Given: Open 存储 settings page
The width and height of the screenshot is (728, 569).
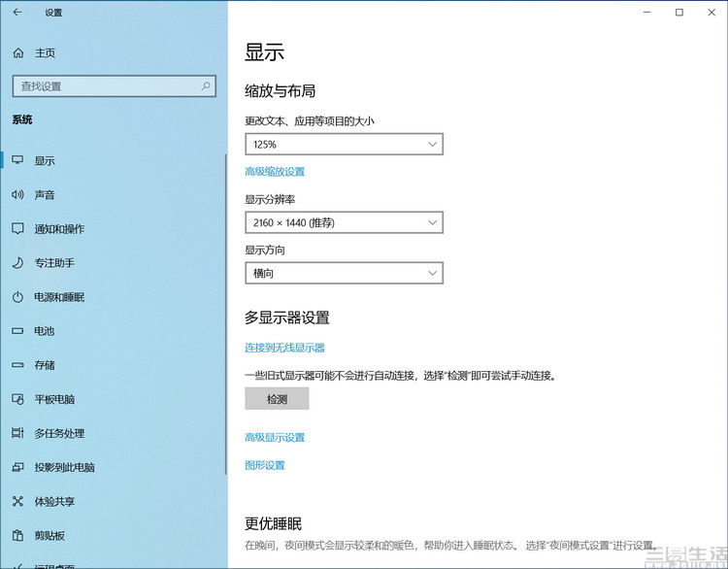Looking at the screenshot, I should pos(45,365).
